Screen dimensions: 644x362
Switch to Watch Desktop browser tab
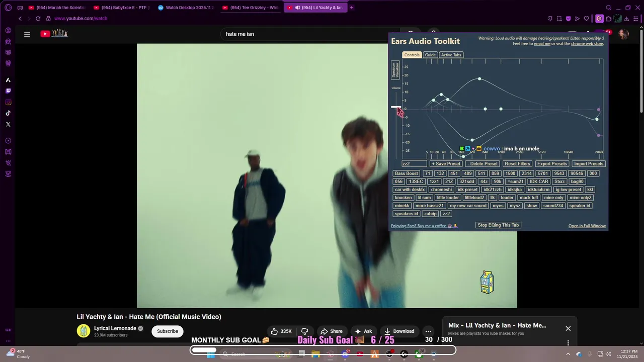[186, 8]
